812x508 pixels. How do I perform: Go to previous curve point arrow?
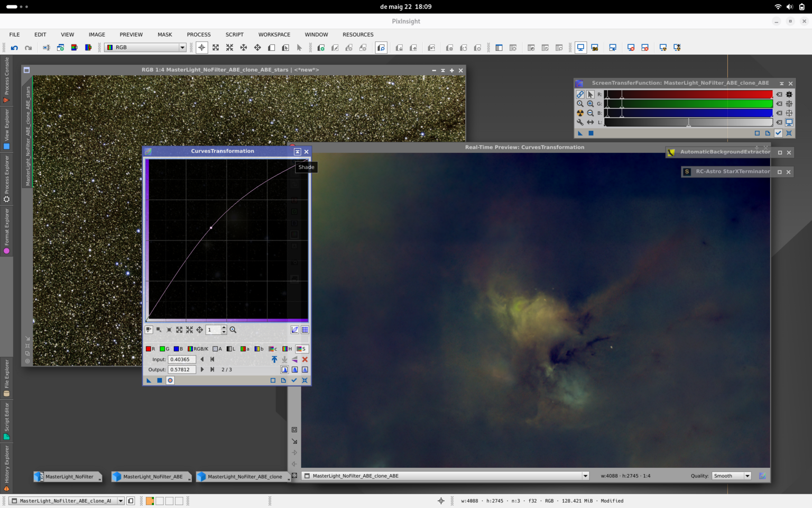202,359
